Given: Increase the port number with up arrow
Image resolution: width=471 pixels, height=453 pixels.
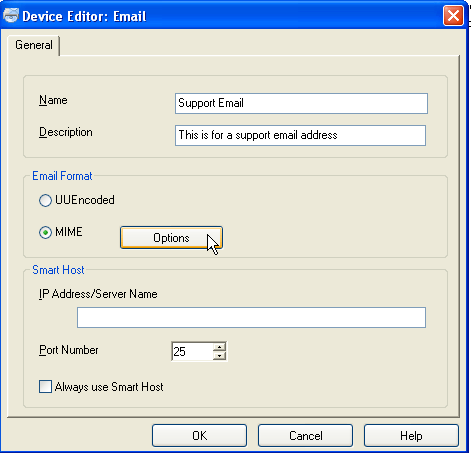Looking at the screenshot, I should [x=219, y=347].
